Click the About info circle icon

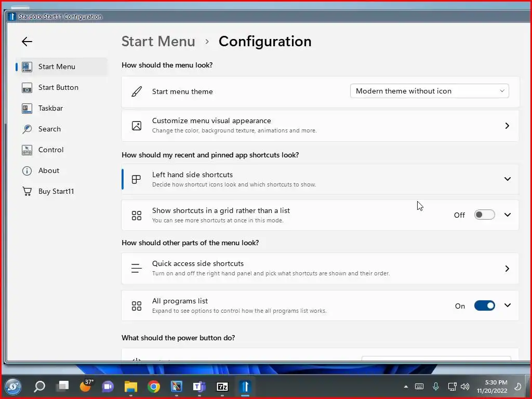(27, 170)
